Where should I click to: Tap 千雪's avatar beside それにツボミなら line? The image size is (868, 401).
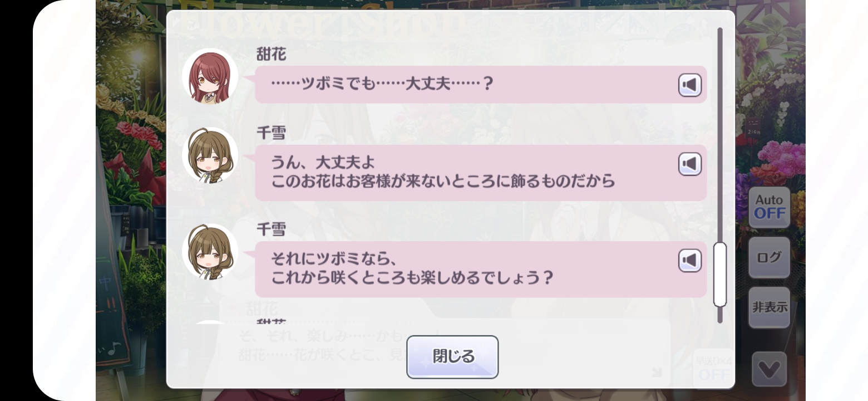click(210, 252)
